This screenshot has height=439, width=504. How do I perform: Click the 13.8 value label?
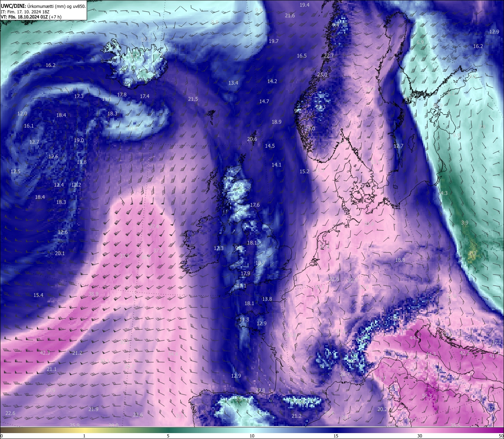pos(267,299)
